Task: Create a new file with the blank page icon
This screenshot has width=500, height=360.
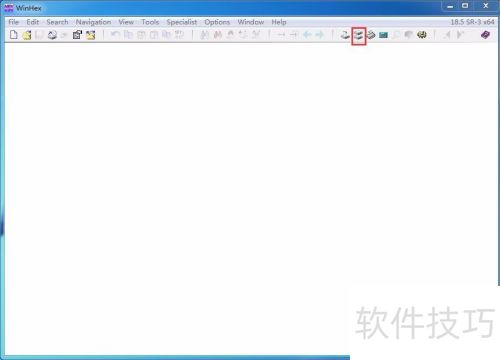Action: (14, 35)
